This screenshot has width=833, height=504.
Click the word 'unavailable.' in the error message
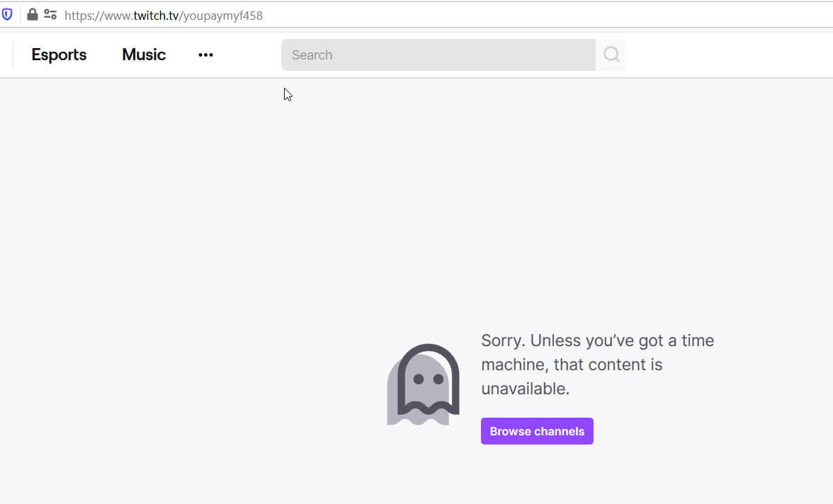(x=525, y=389)
